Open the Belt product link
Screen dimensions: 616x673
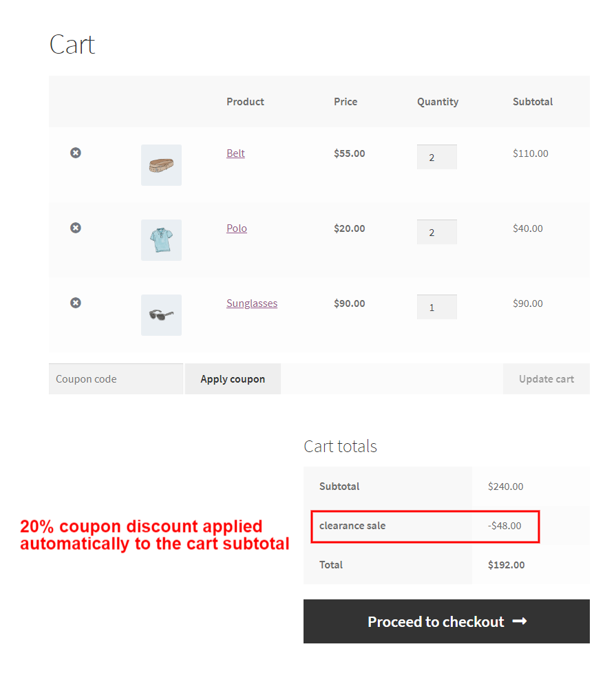(x=235, y=153)
